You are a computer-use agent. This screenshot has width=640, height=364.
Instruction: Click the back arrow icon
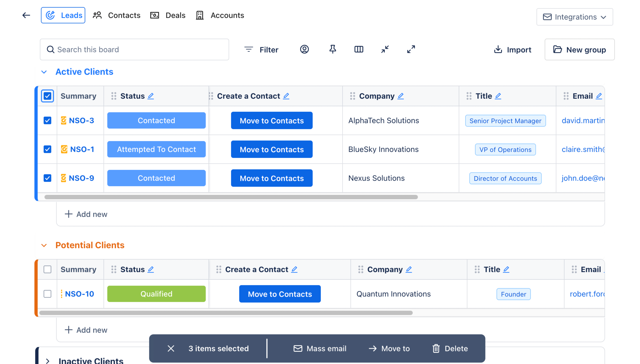(x=26, y=15)
